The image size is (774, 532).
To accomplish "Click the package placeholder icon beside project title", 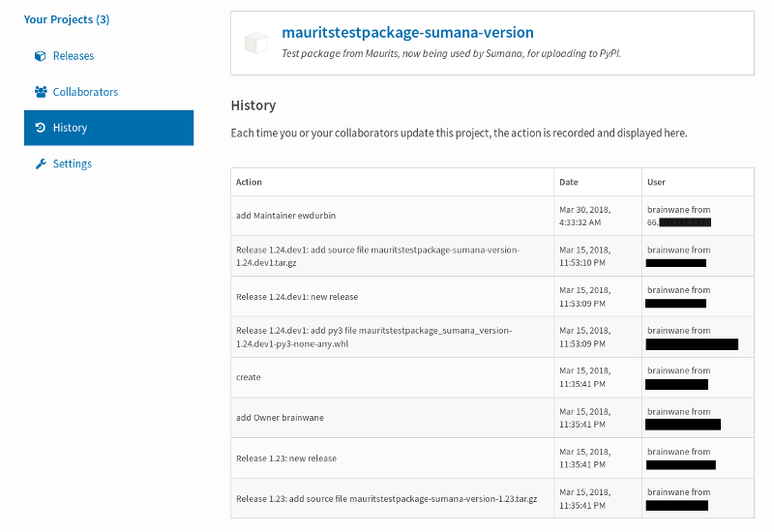I will 256,43.
